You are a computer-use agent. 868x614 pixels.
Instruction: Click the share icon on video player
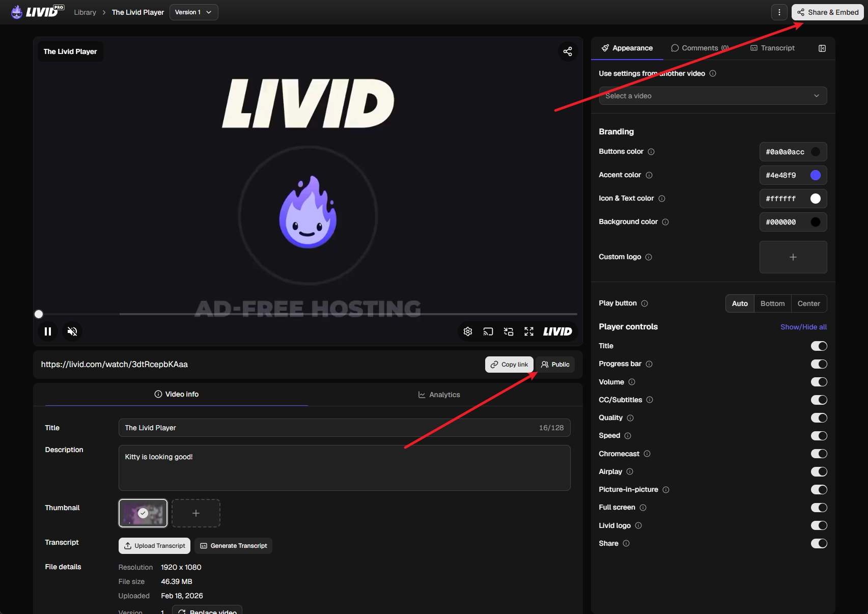pos(568,51)
